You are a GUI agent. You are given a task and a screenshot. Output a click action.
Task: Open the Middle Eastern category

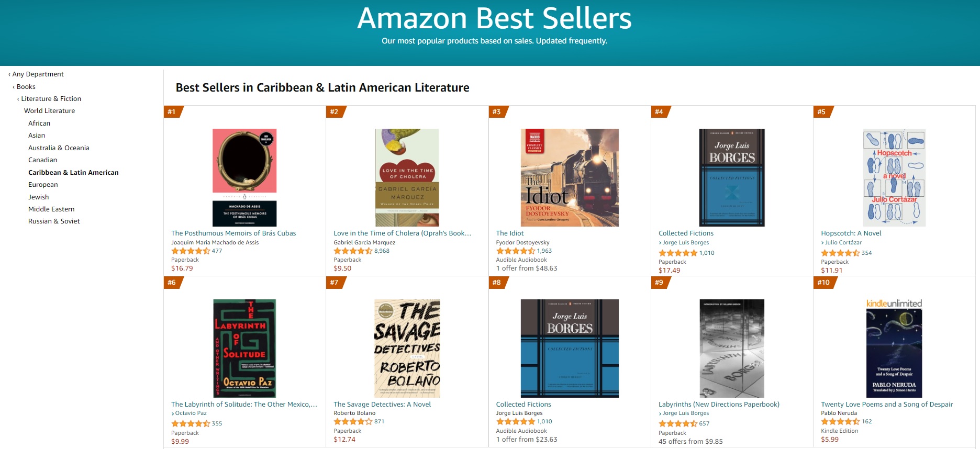[51, 209]
